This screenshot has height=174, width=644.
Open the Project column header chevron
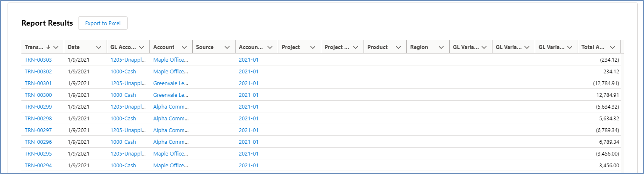pos(313,47)
